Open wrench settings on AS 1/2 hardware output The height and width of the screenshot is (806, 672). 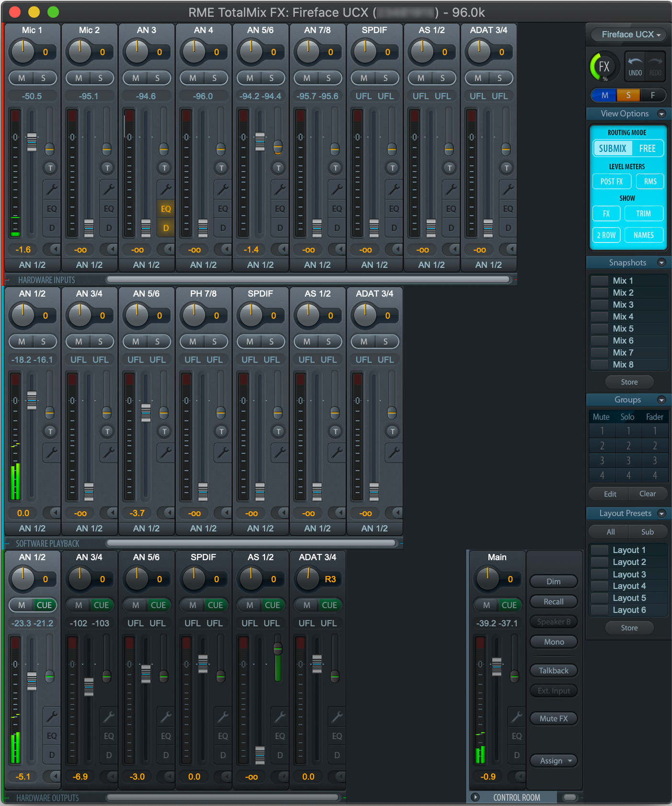tap(279, 716)
